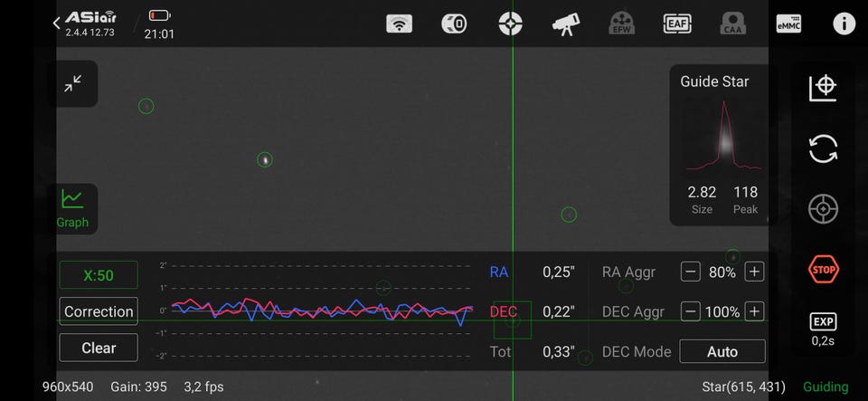Tap the 21:01 clock text

click(x=159, y=34)
